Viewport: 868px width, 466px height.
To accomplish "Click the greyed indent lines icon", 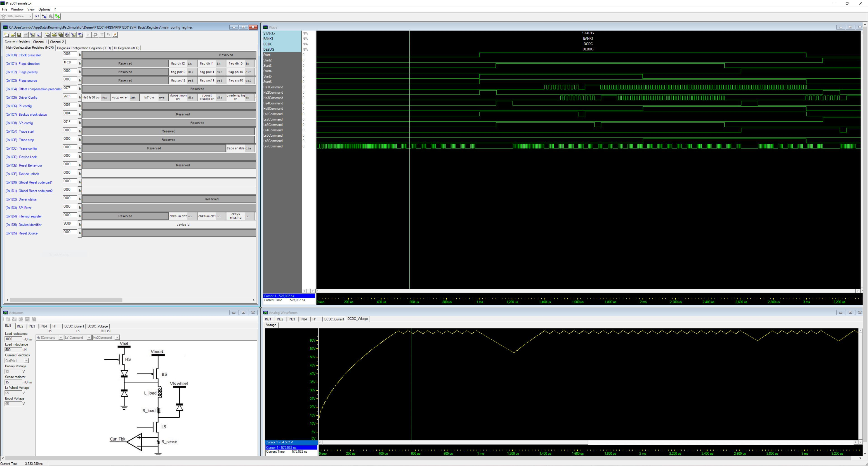I will coord(102,35).
